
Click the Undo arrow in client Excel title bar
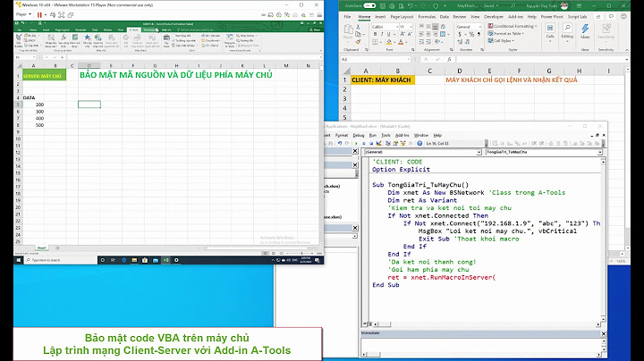click(410, 5)
